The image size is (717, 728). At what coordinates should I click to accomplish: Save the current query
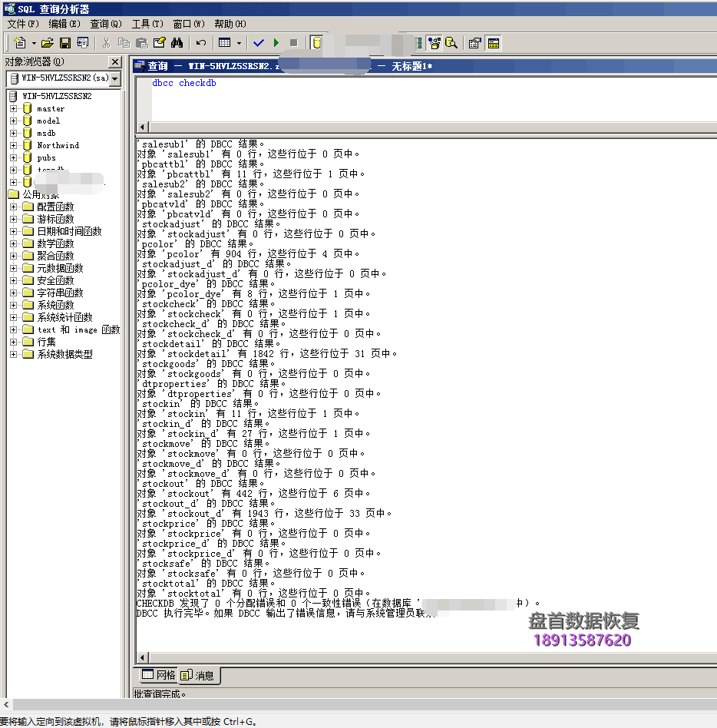(x=65, y=43)
